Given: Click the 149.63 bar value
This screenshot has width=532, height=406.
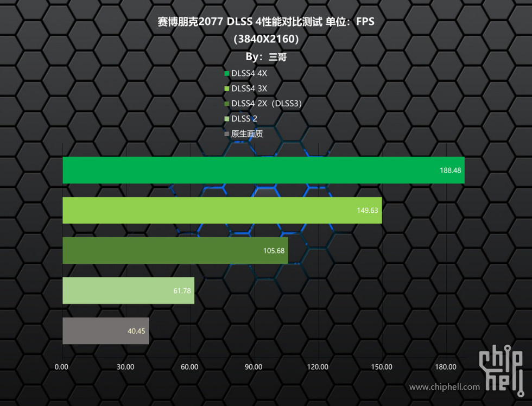Looking at the screenshot, I should point(368,211).
